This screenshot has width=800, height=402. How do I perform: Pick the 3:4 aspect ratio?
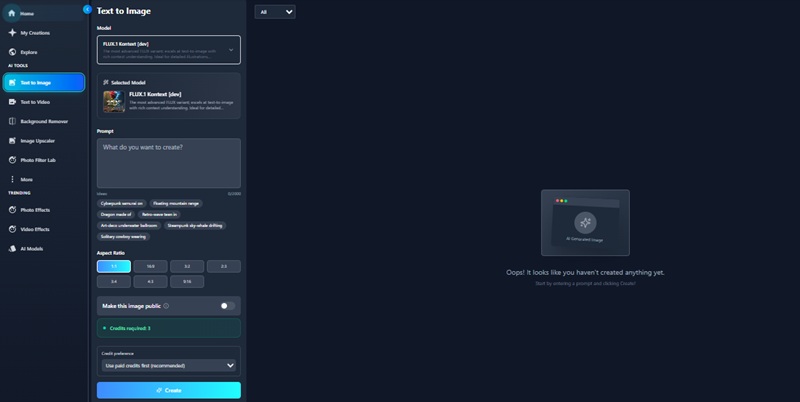[114, 282]
